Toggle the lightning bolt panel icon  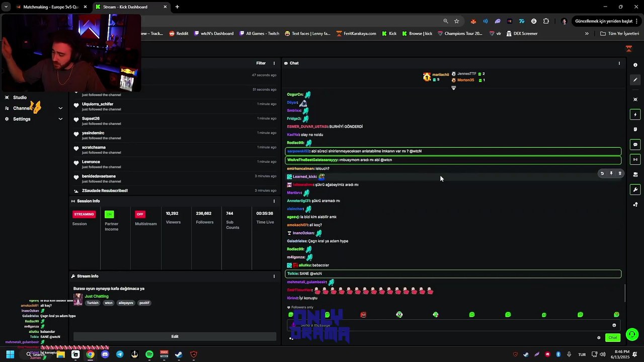[x=635, y=115]
